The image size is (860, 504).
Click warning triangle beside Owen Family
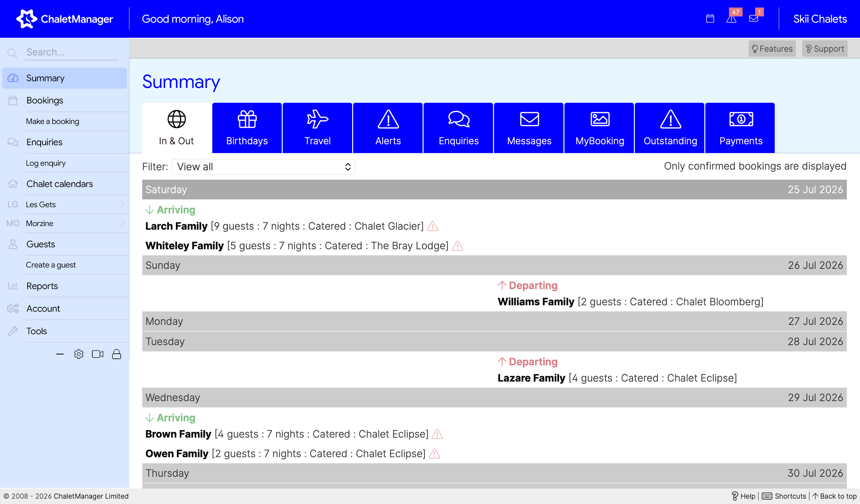[x=435, y=453]
